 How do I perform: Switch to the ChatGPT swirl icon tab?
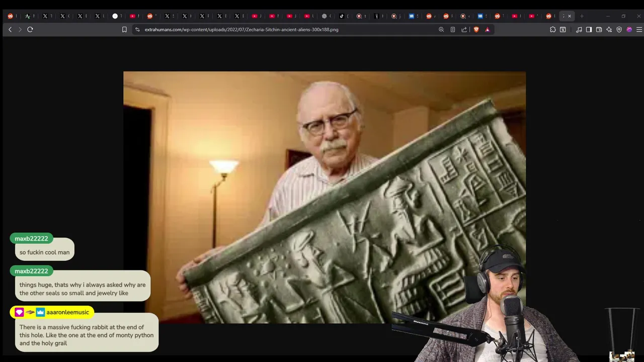click(x=324, y=16)
